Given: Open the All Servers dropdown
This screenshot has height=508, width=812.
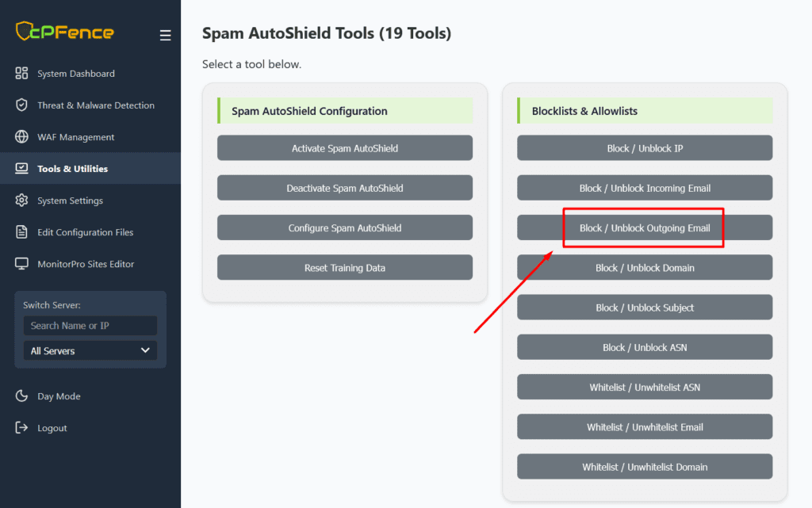Looking at the screenshot, I should pyautogui.click(x=90, y=350).
